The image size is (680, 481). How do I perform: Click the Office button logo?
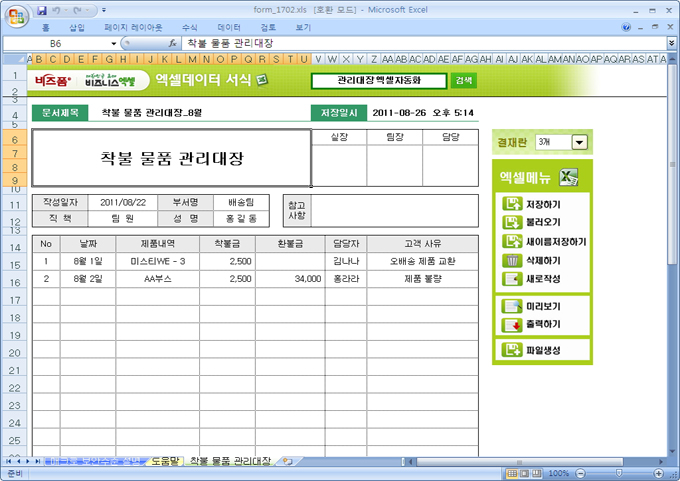tap(16, 16)
